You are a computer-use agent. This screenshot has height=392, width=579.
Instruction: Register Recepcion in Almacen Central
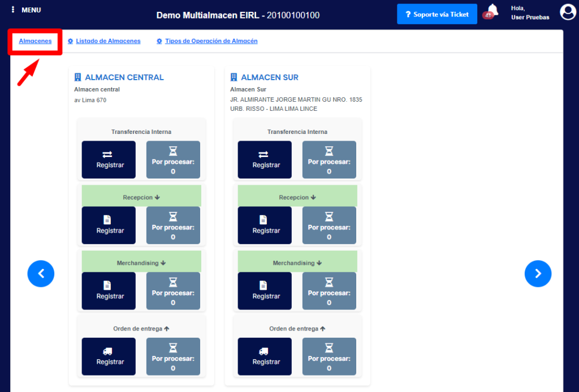(109, 225)
